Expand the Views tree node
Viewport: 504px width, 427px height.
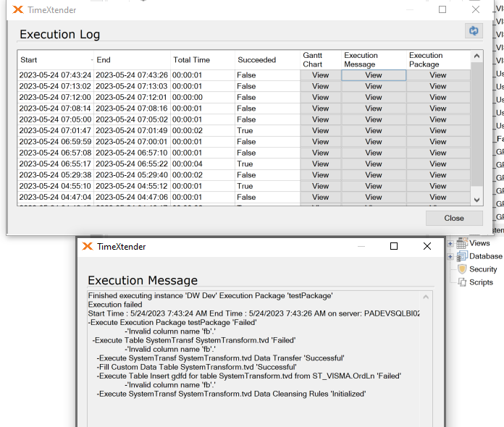coord(450,244)
